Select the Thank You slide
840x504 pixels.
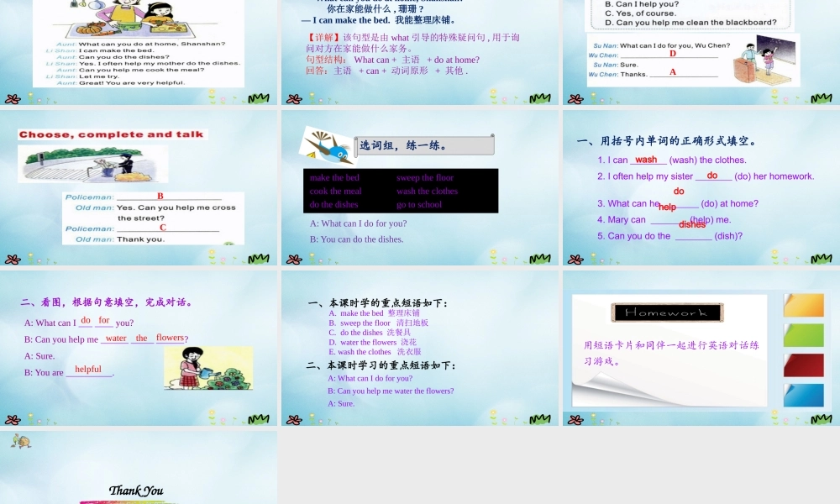(139, 468)
